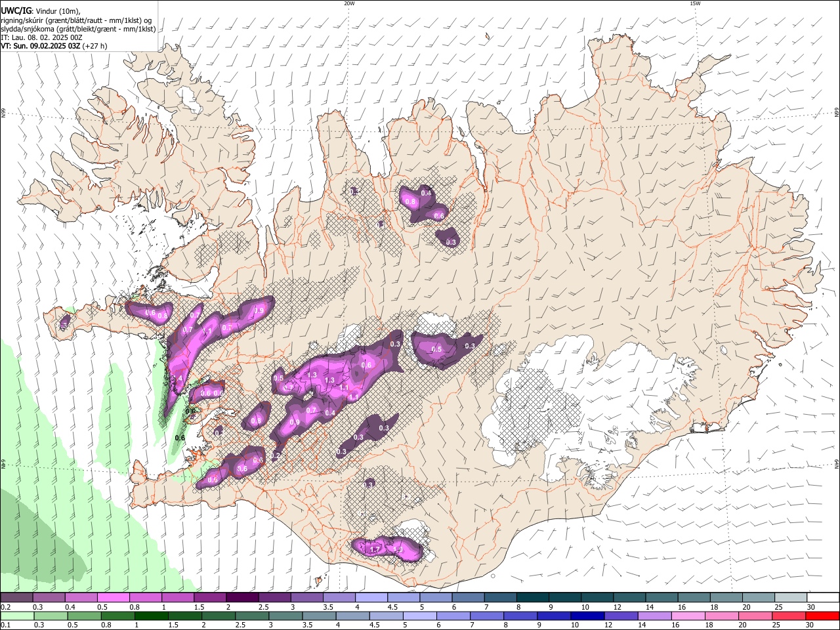Pick the white swatch labeled 30 in the upper scale

tap(824, 597)
